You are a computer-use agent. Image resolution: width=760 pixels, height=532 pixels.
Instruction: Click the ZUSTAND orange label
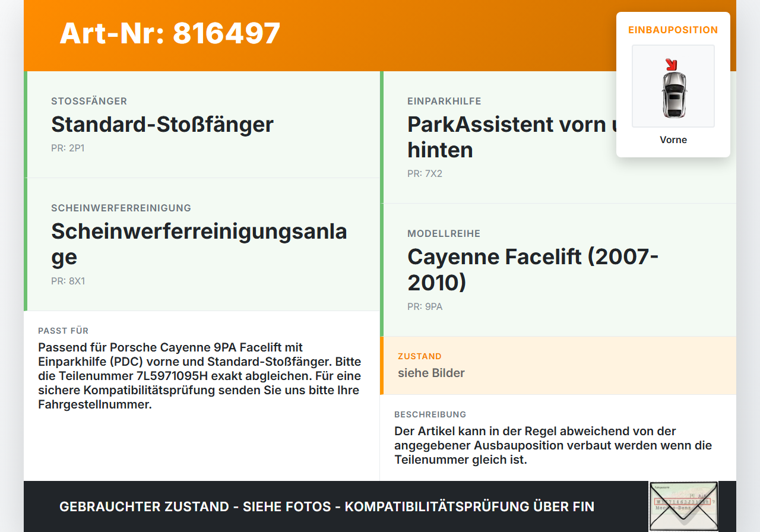(x=419, y=357)
